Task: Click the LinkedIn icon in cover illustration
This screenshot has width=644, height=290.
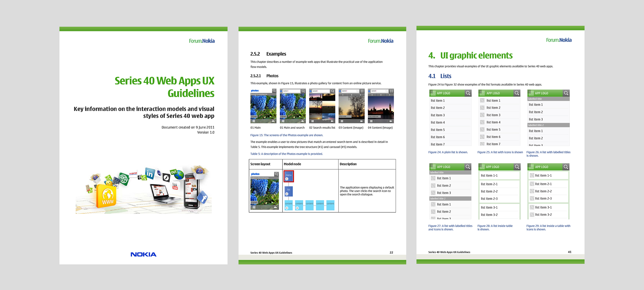Action: tap(150, 174)
